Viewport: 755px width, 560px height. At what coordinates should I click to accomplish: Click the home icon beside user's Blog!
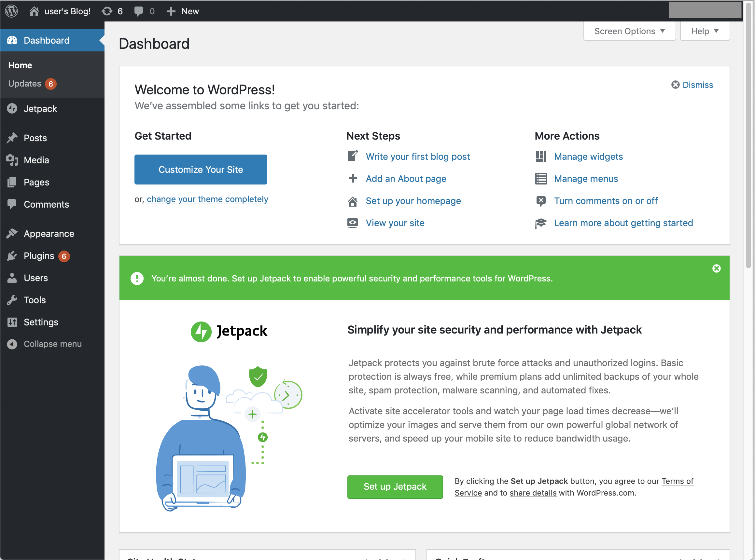point(34,11)
